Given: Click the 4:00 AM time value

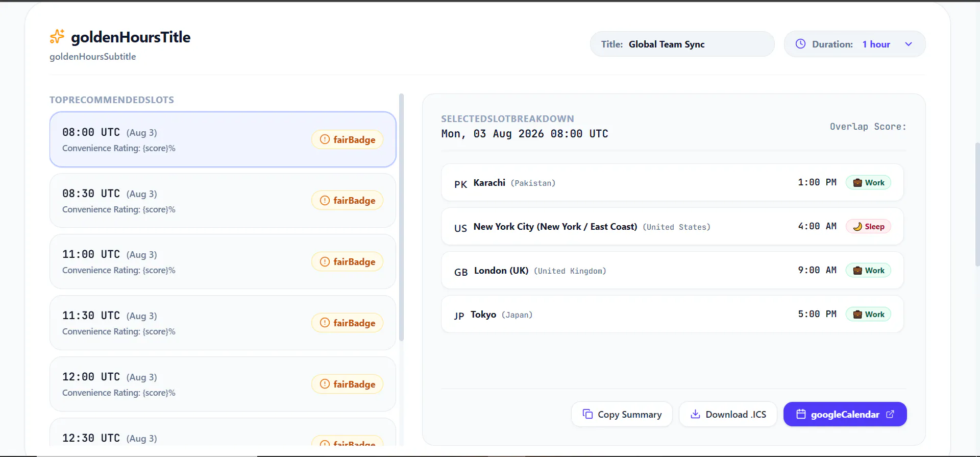Looking at the screenshot, I should [x=817, y=226].
